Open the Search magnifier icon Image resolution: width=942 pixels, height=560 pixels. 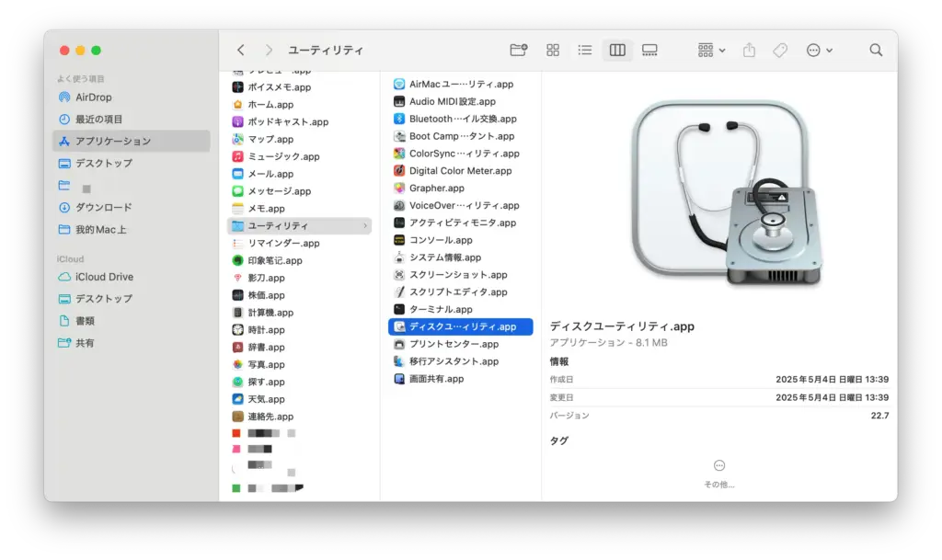875,50
